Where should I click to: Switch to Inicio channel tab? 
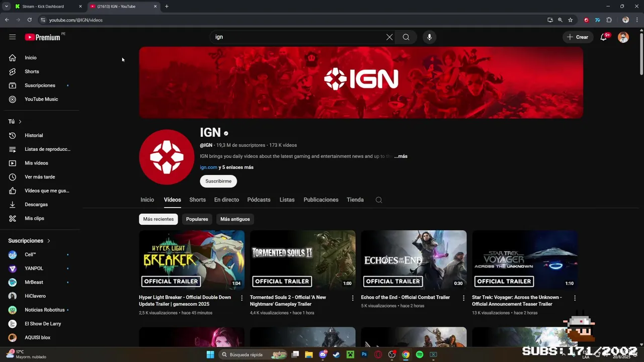(x=147, y=200)
